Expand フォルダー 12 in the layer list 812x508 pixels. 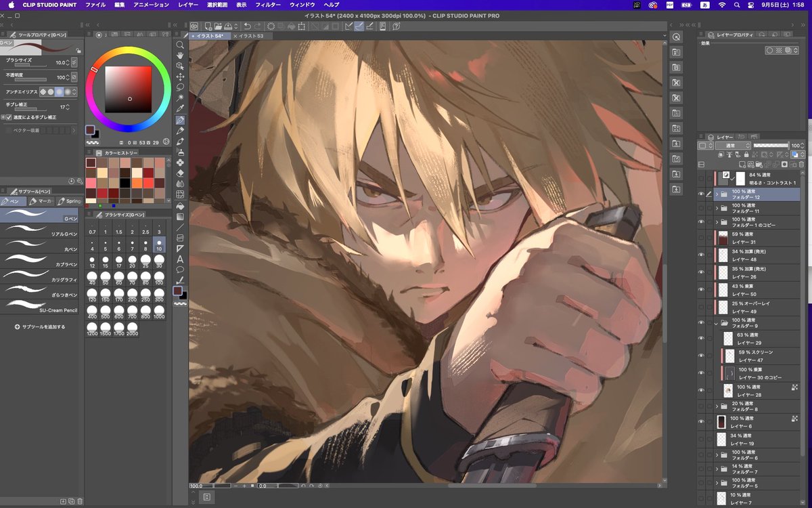pos(717,194)
